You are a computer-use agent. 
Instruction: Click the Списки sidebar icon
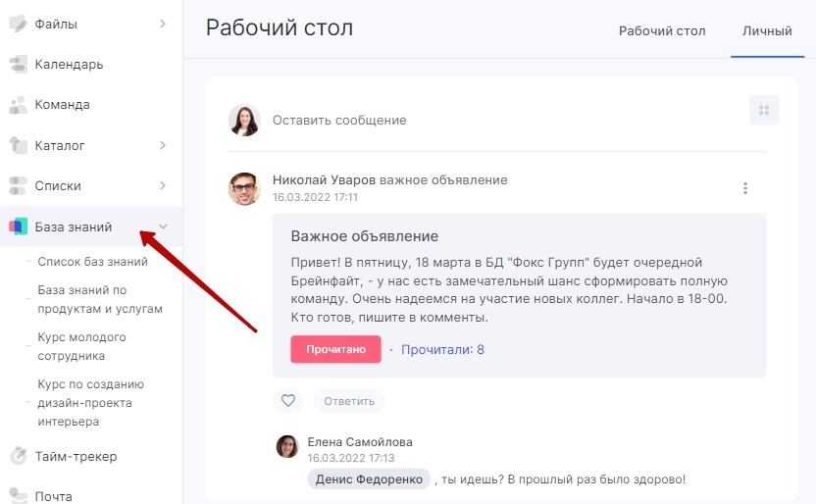pos(18,185)
